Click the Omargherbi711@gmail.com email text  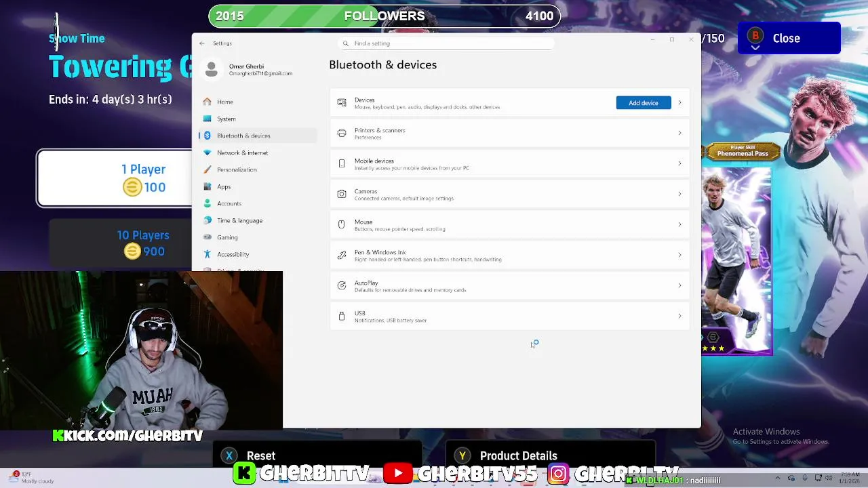[x=260, y=73]
